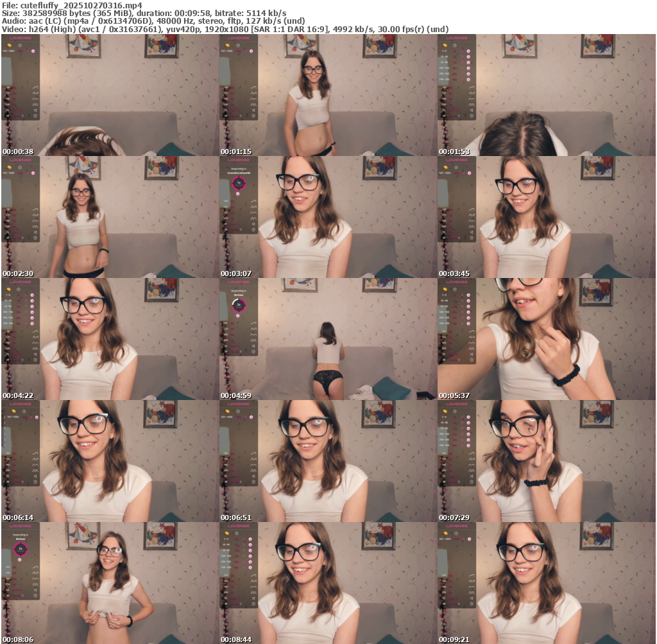The image size is (657, 644).
Task: Open the frame labeled 00:06:14
Action: (110, 461)
